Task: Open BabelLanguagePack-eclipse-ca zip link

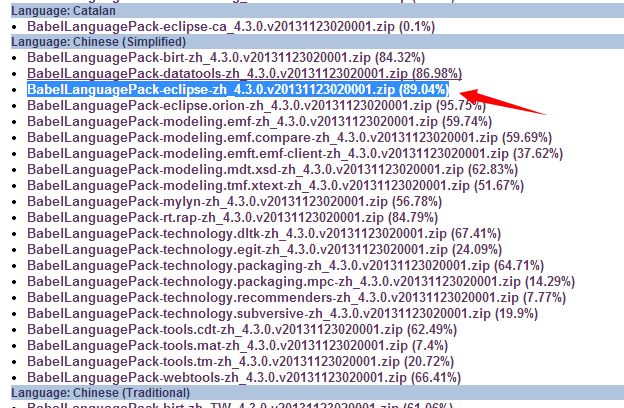Action: coord(231,27)
